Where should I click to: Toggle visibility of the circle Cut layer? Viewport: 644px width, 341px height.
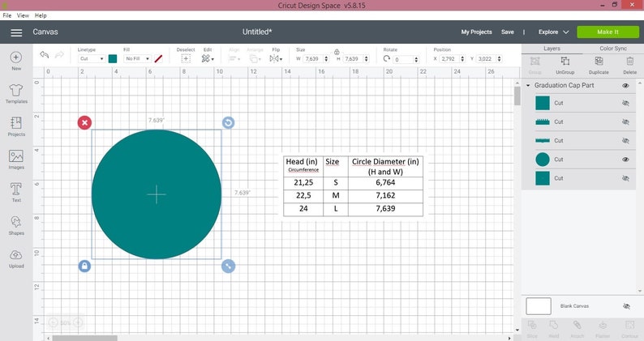coord(625,160)
